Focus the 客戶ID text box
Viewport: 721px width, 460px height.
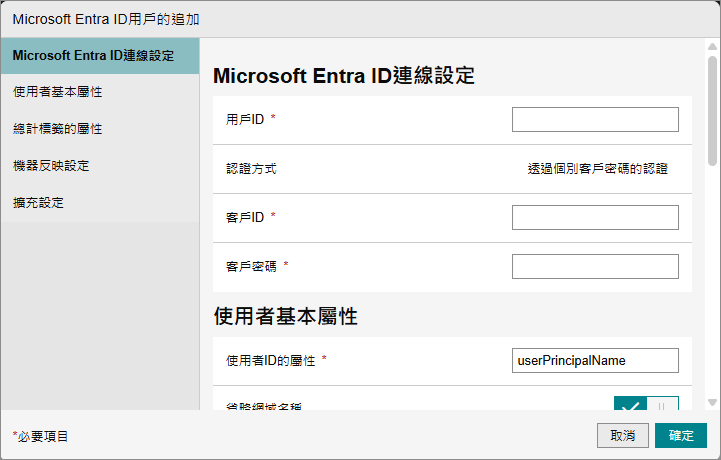[x=595, y=218]
